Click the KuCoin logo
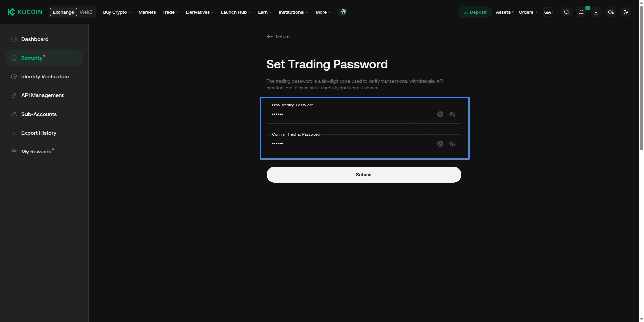Image resolution: width=644 pixels, height=322 pixels. pyautogui.click(x=25, y=12)
